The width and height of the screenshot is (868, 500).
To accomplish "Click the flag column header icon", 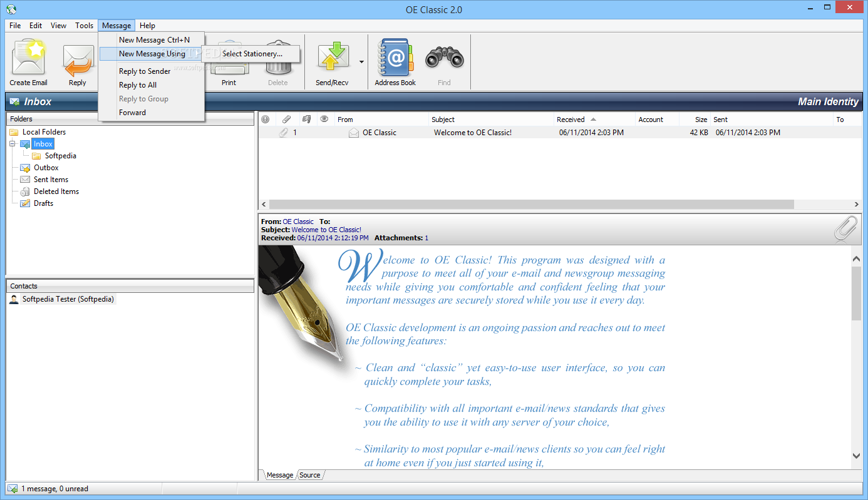I will 306,120.
